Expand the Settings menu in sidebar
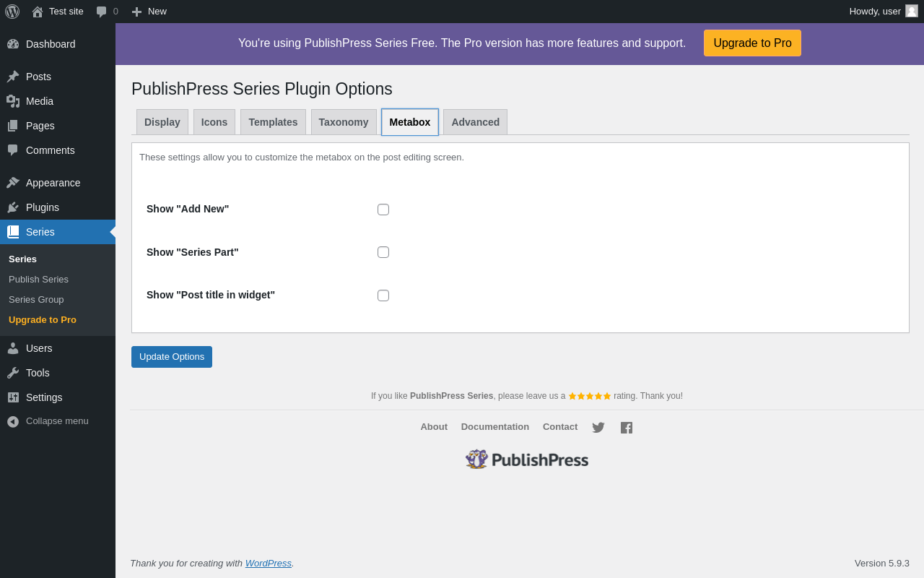Viewport: 924px width, 578px height. 44,397
